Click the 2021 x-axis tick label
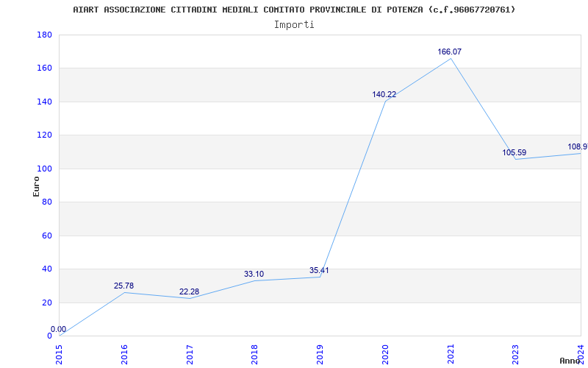Image resolution: width=588 pixels, height=368 pixels. tap(451, 355)
